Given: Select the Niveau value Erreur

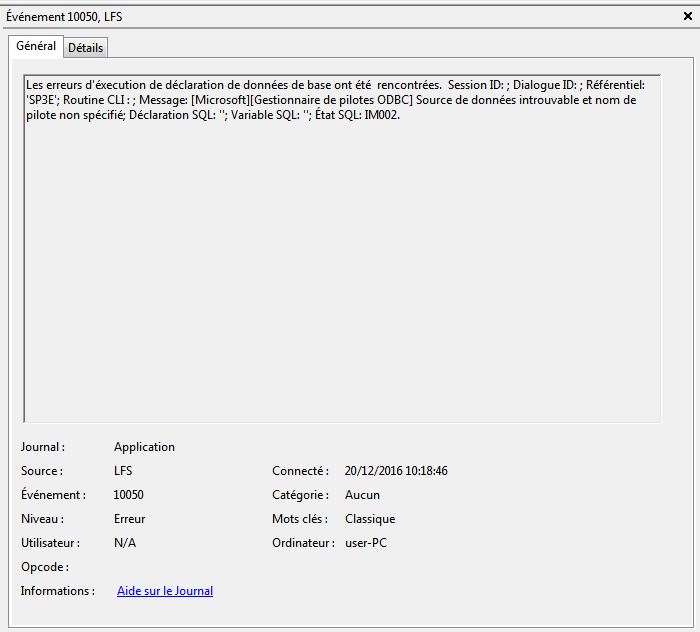Looking at the screenshot, I should pyautogui.click(x=130, y=519).
